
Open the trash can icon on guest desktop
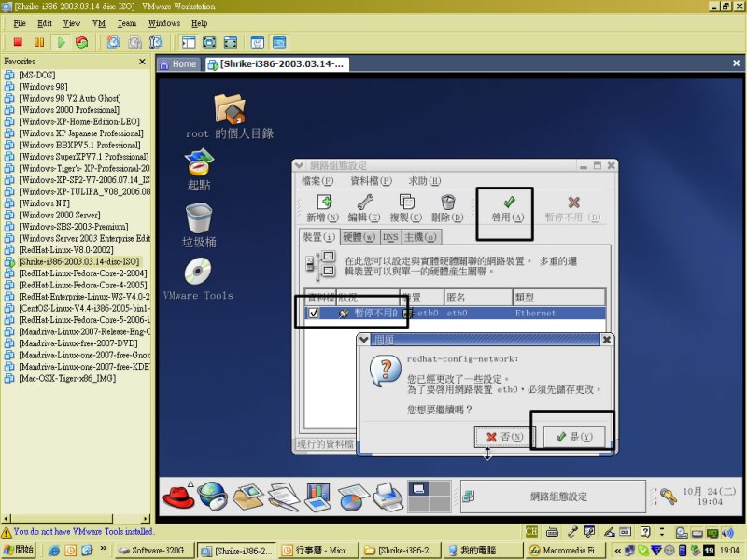click(199, 218)
